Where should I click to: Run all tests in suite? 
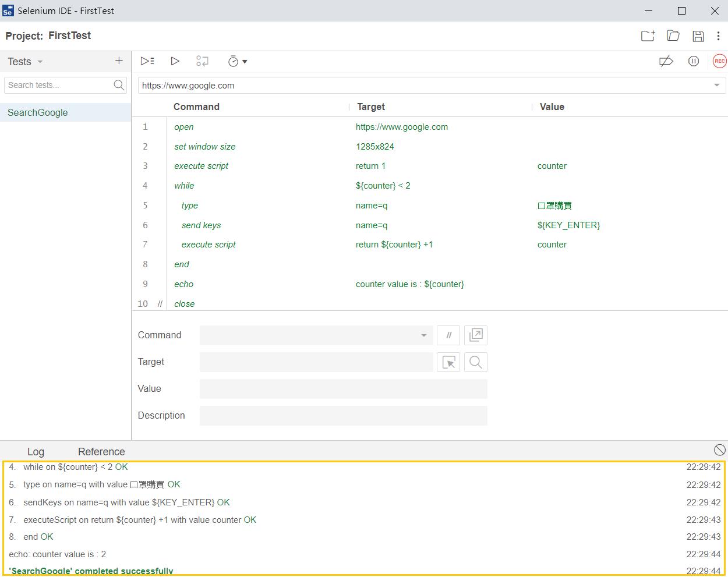point(147,61)
